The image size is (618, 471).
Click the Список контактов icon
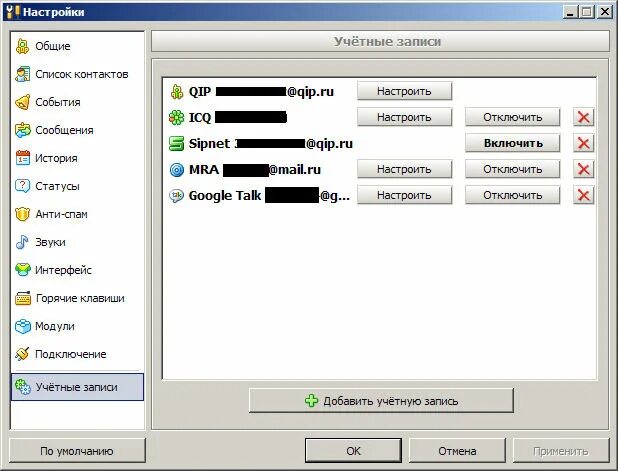coord(22,74)
